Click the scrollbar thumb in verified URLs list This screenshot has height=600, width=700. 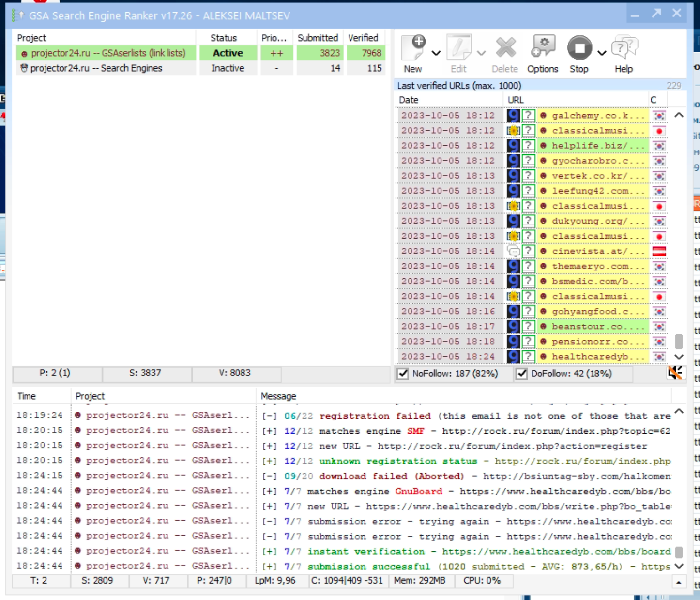[679, 341]
